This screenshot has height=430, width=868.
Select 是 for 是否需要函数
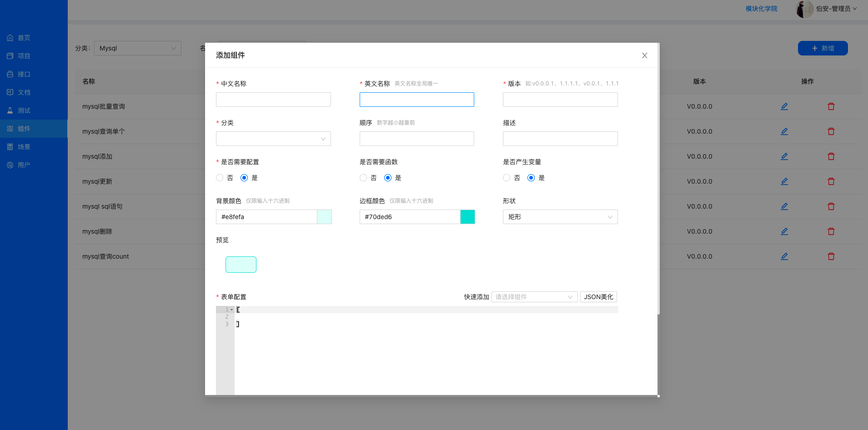click(388, 178)
